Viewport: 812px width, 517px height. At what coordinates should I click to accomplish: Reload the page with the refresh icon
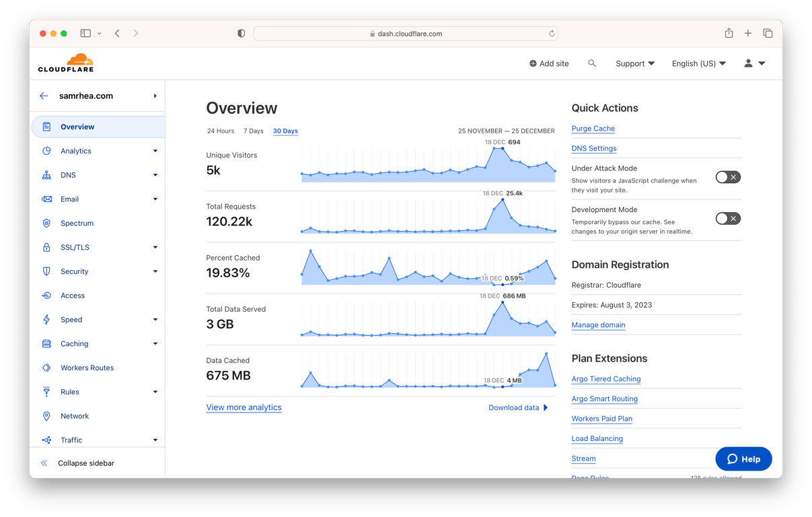(552, 34)
